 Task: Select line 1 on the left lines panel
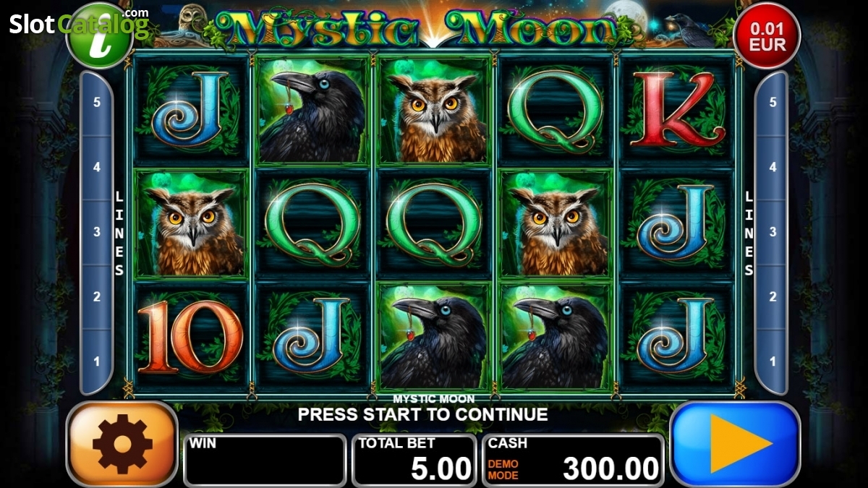tap(97, 361)
